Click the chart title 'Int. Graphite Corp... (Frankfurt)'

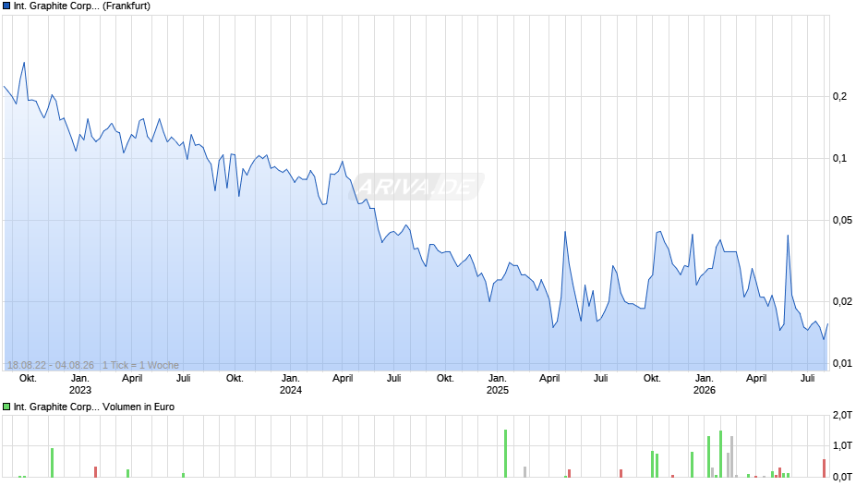tap(82, 6)
